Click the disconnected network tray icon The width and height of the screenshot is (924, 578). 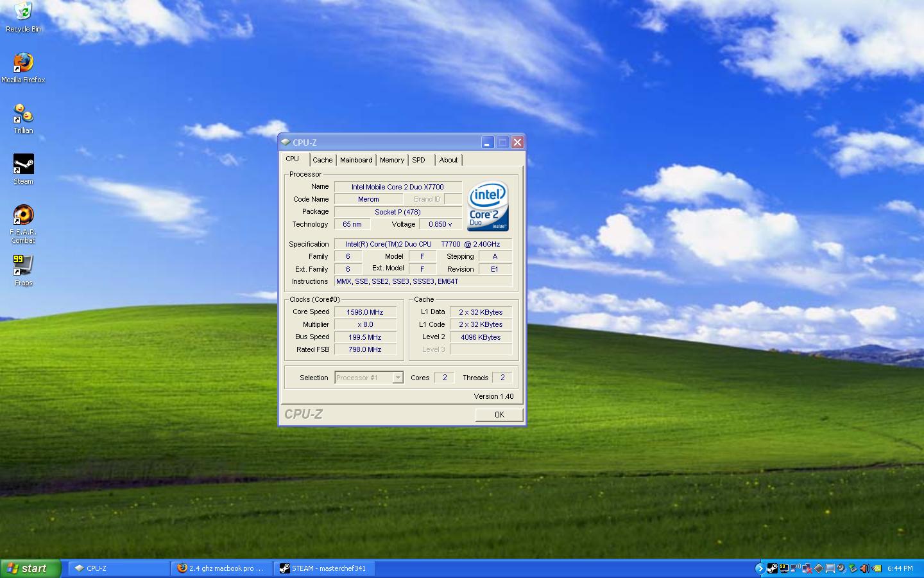(807, 568)
